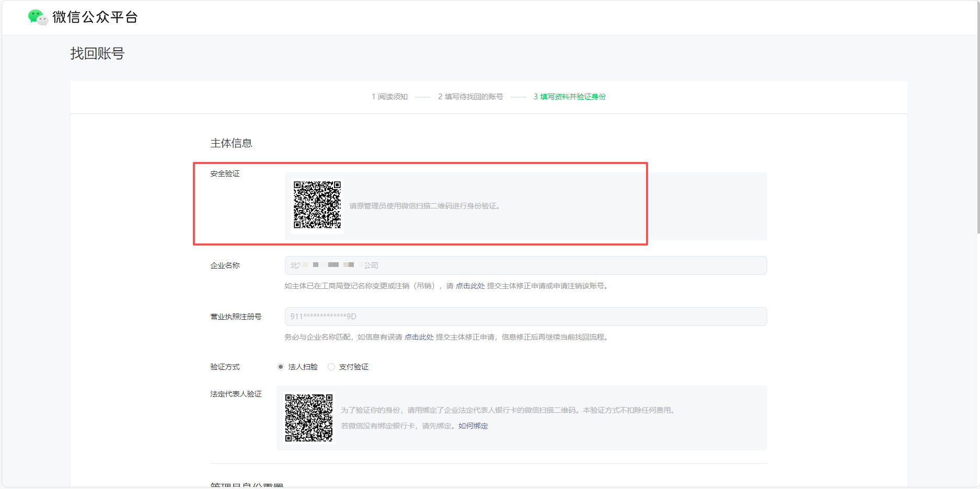Click text 请原管理员使用微信扫描二维码进行身份验证
980x489 pixels.
coord(424,206)
